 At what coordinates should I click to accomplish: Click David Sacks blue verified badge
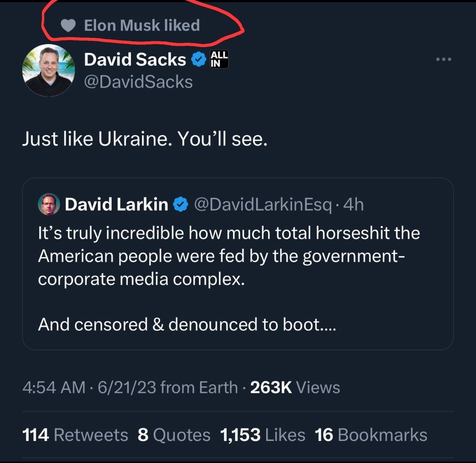[x=200, y=60]
